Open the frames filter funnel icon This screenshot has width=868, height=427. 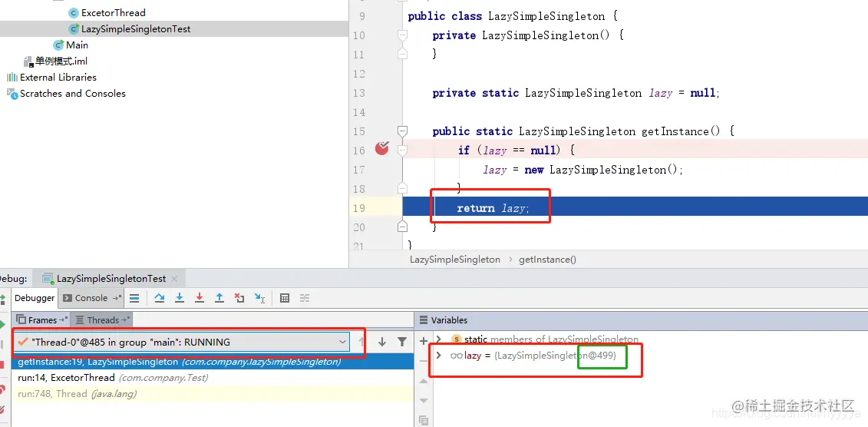tap(402, 343)
